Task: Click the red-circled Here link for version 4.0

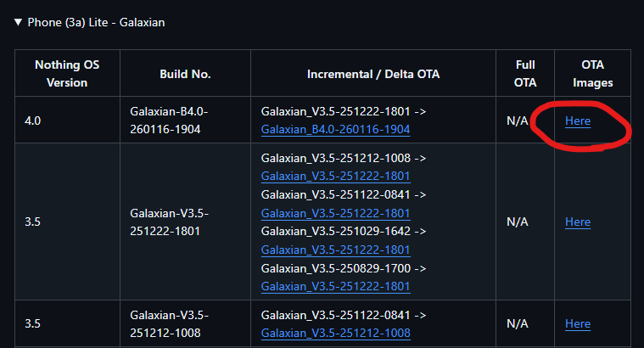Action: coord(578,121)
